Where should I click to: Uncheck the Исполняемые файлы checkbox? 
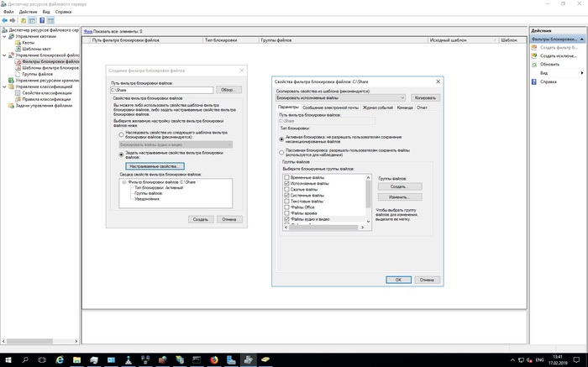point(287,183)
